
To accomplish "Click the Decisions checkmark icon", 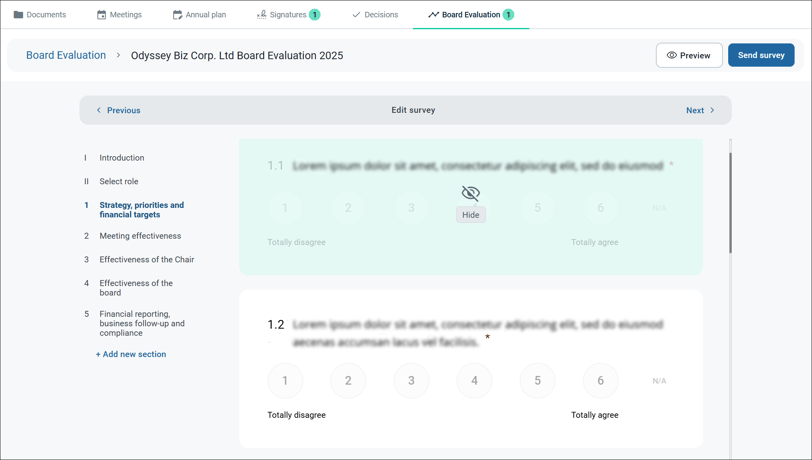I will point(356,15).
